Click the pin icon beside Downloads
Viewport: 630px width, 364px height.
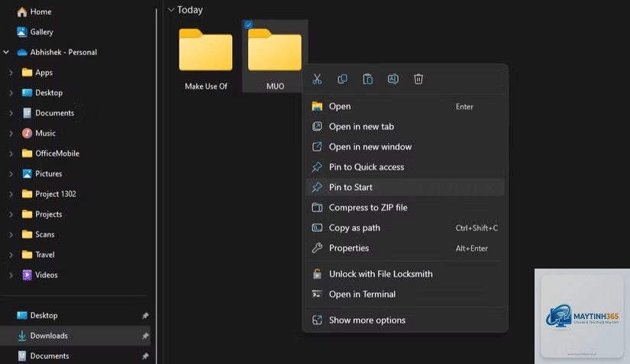pos(145,336)
